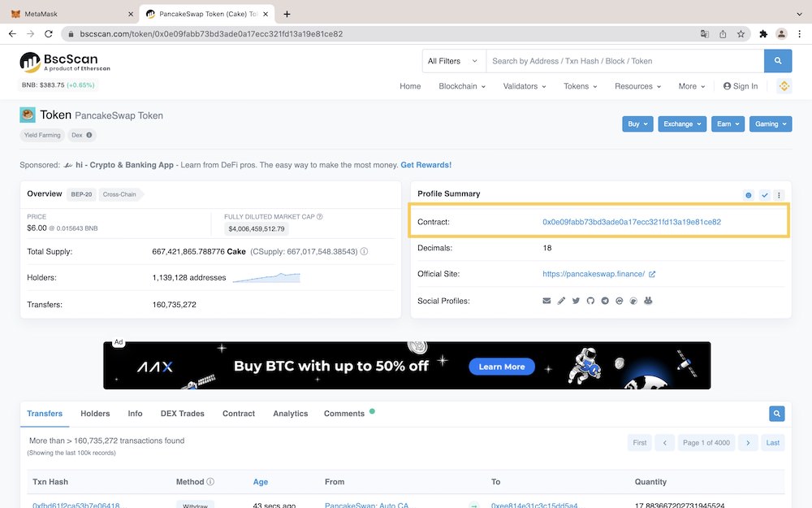Image resolution: width=812 pixels, height=508 pixels.
Task: Open the three-dot menu in Profile Summary
Action: tap(779, 195)
